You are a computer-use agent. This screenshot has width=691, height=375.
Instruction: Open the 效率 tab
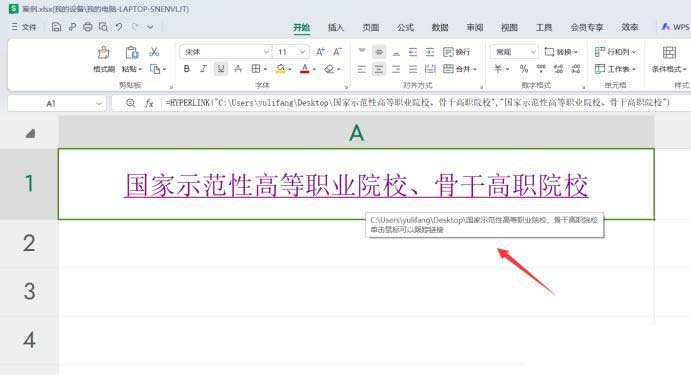630,27
